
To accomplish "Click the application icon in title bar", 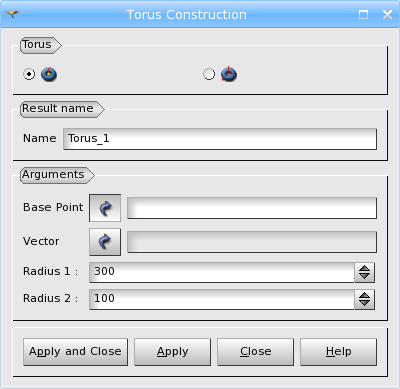I will [x=12, y=14].
